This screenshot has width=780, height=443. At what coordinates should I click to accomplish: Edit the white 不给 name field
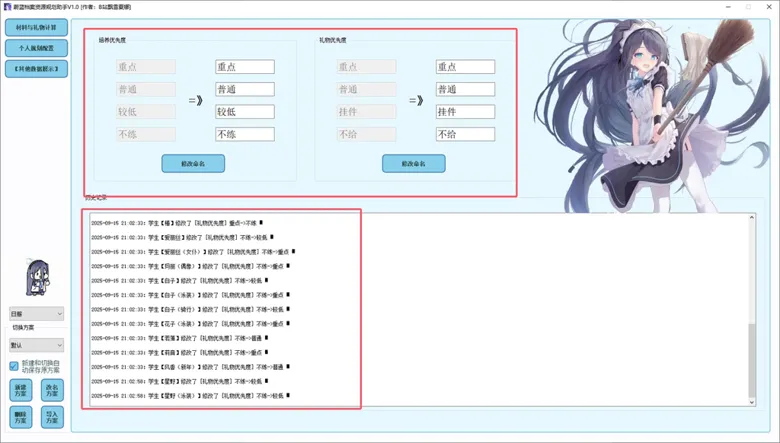coord(465,134)
